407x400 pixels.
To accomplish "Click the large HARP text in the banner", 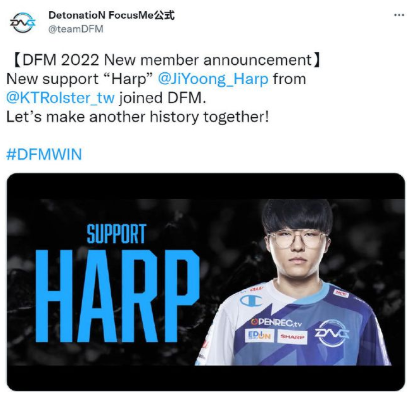I will click(117, 296).
